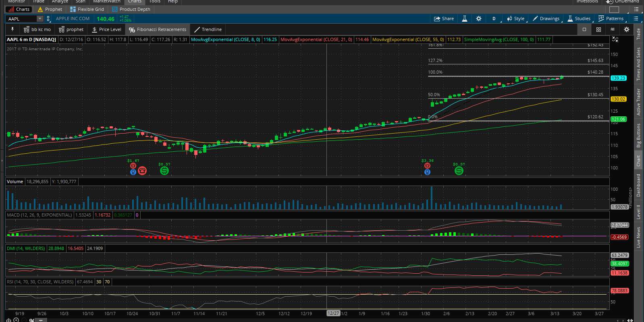
Task: Expand the AAPL symbol dropdown arrow
Action: point(39,19)
